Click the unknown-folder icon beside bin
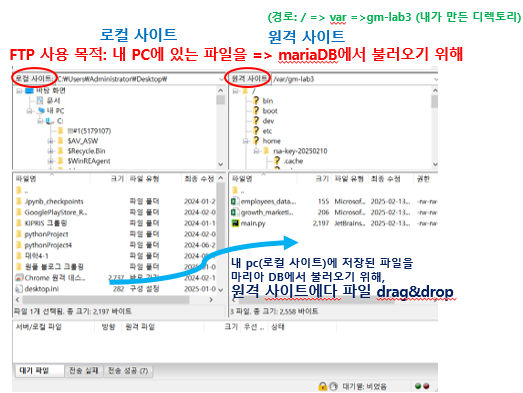The image size is (523, 393). (256, 100)
